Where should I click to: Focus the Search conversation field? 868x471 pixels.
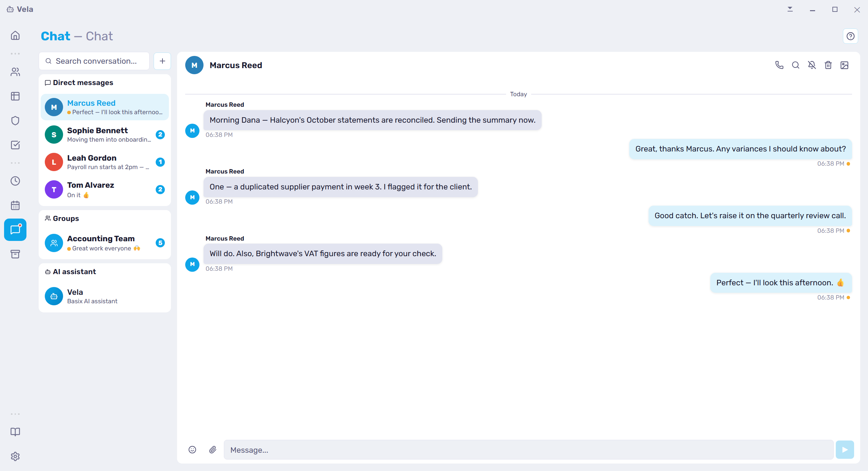94,61
